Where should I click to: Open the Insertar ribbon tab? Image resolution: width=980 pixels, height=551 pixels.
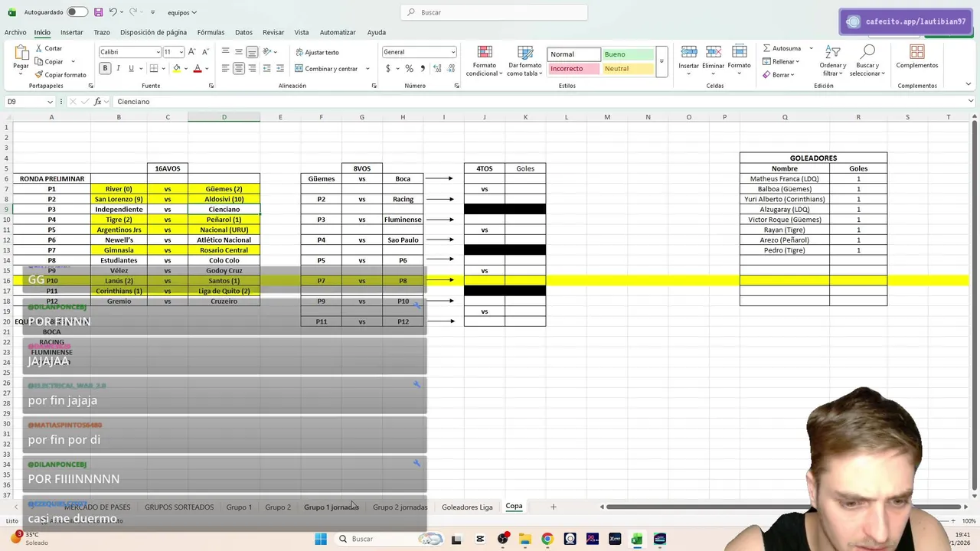(72, 32)
